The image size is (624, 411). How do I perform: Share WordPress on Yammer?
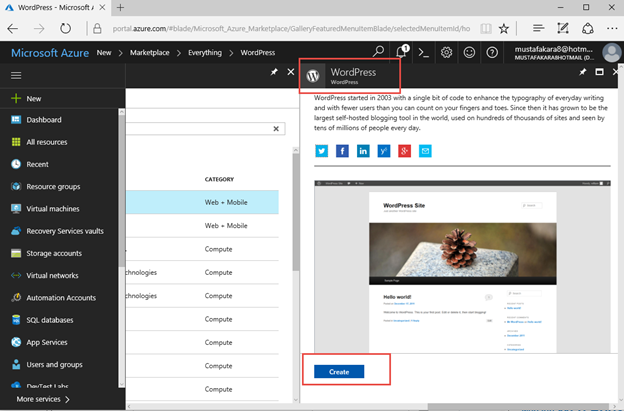(x=384, y=151)
